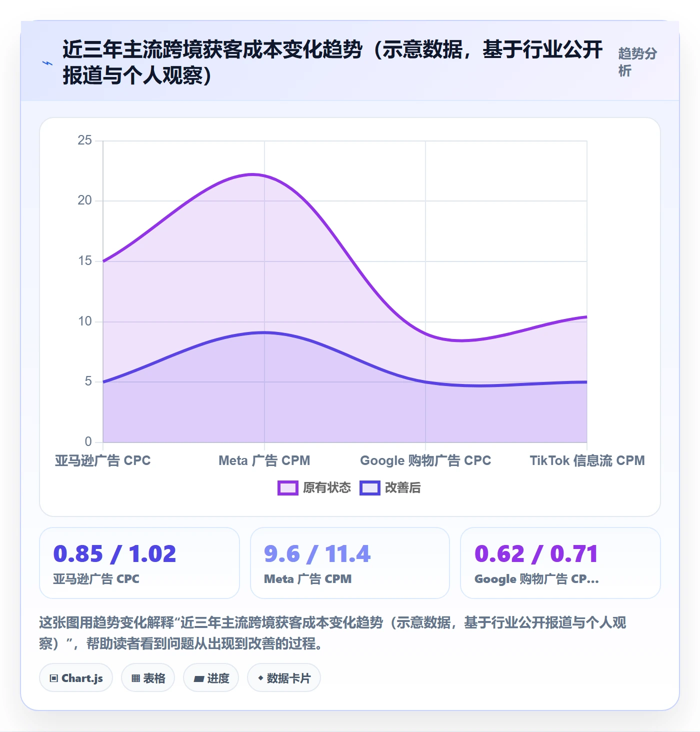Open the 亚马逊广告 CPC data card
This screenshot has height=732, width=700.
coord(139,563)
